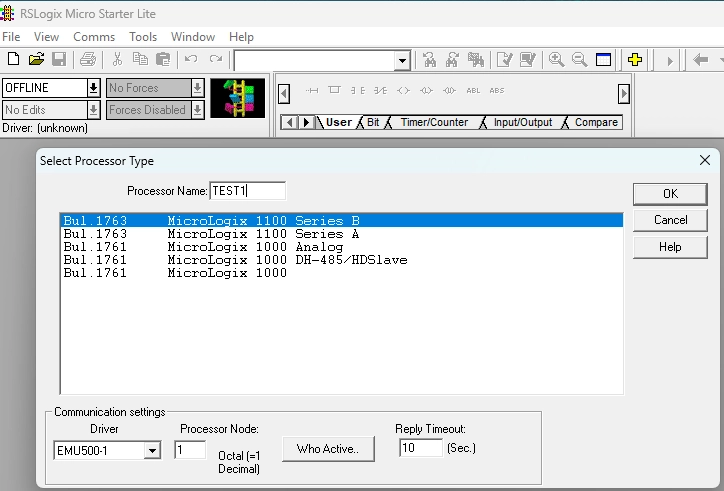This screenshot has height=491, width=724.
Task: Click the Copy icon in toolbar
Action: [x=140, y=59]
